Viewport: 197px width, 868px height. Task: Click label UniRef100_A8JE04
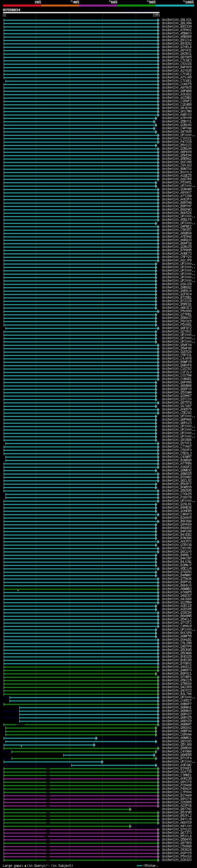[x=177, y=108]
